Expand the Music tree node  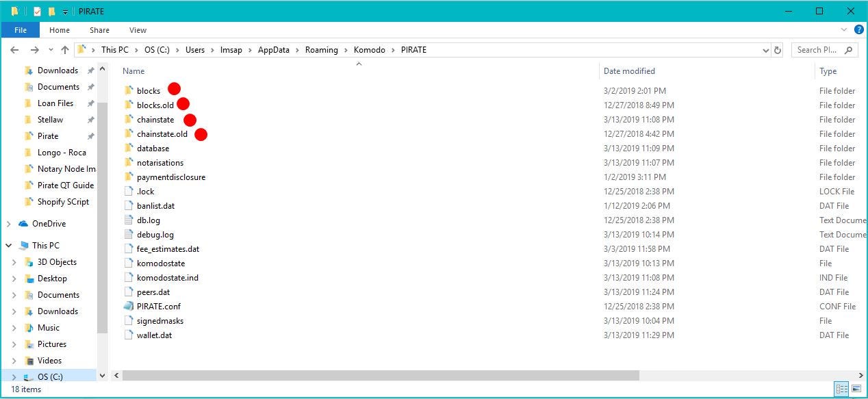coord(14,328)
